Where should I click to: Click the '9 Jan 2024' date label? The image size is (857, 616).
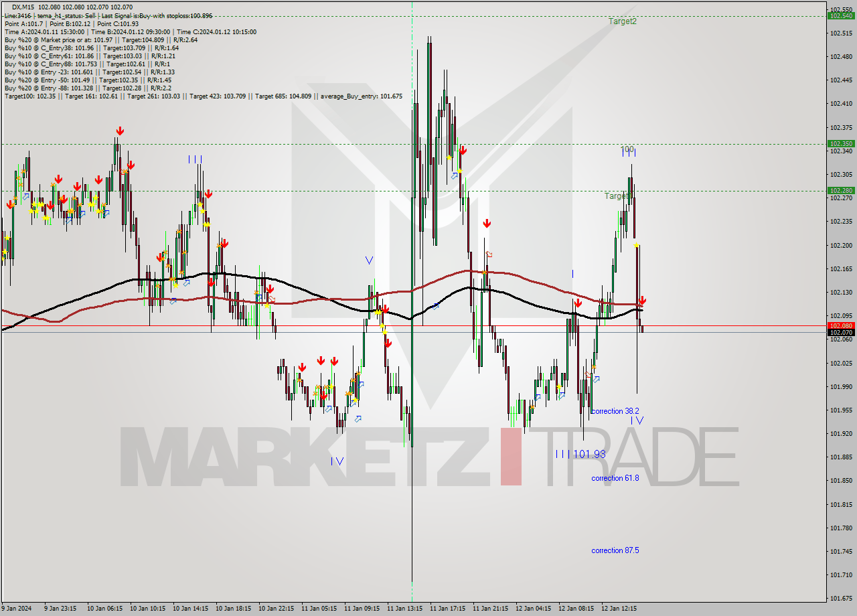15,609
